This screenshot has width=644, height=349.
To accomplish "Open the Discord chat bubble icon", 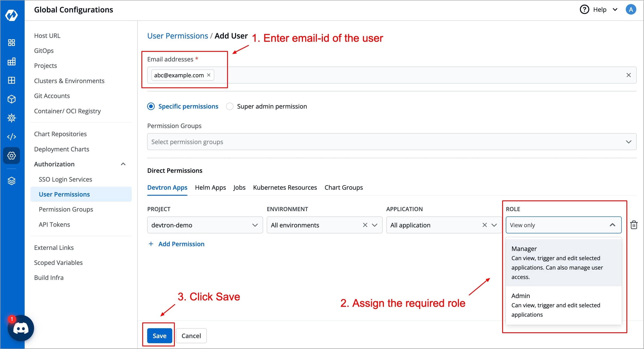I will tap(21, 328).
